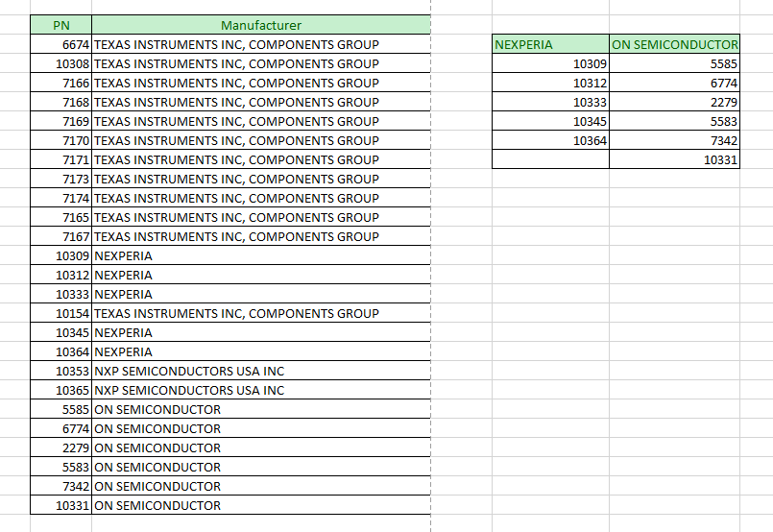
Task: Click Texas Instruments manufacturer next to 10154
Action: [x=261, y=314]
